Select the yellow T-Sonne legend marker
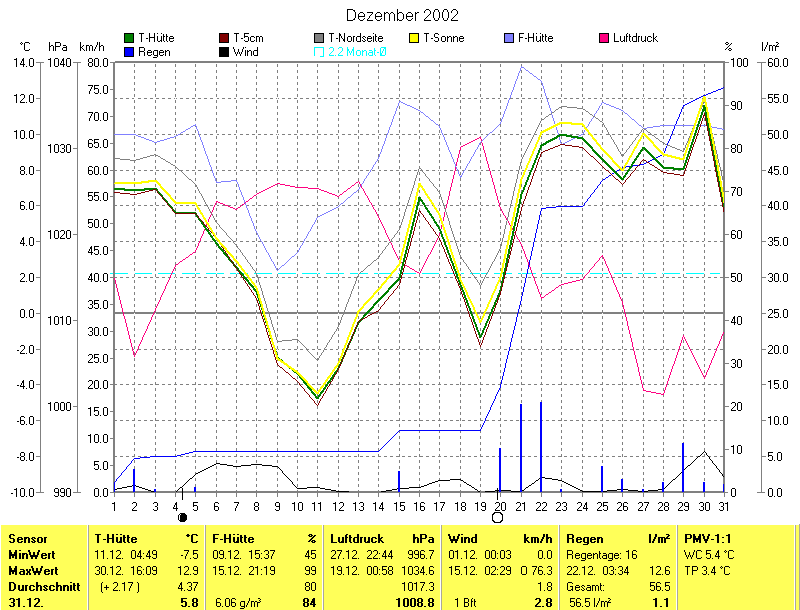Viewport: 800px width, 610px height. pyautogui.click(x=415, y=38)
